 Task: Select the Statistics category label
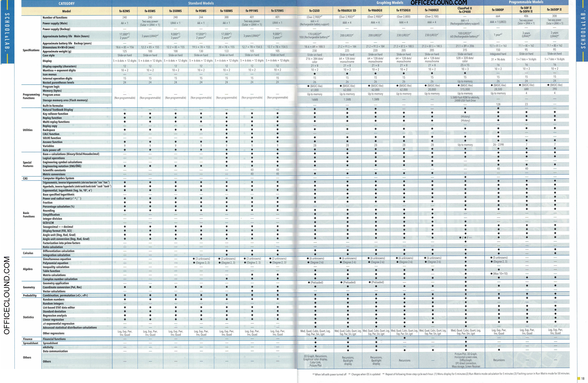click(x=28, y=317)
